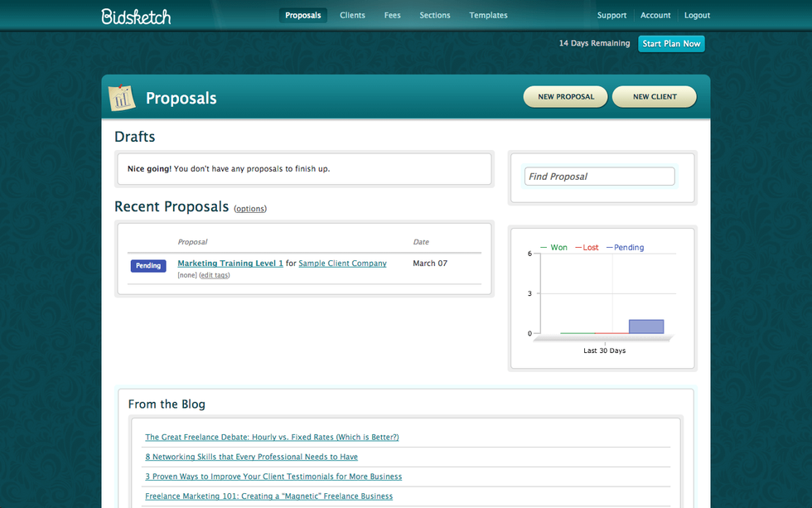Image resolution: width=812 pixels, height=508 pixels.
Task: Open Marketing Training Level 1 proposal
Action: tap(230, 264)
